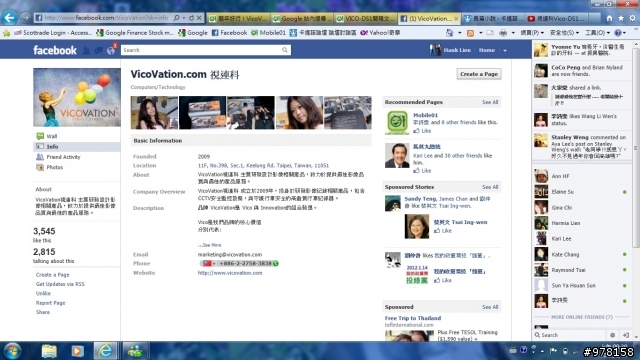This screenshot has width=640, height=360.
Task: Open Windows Live Messenger taskbar icon
Action: click(x=135, y=351)
